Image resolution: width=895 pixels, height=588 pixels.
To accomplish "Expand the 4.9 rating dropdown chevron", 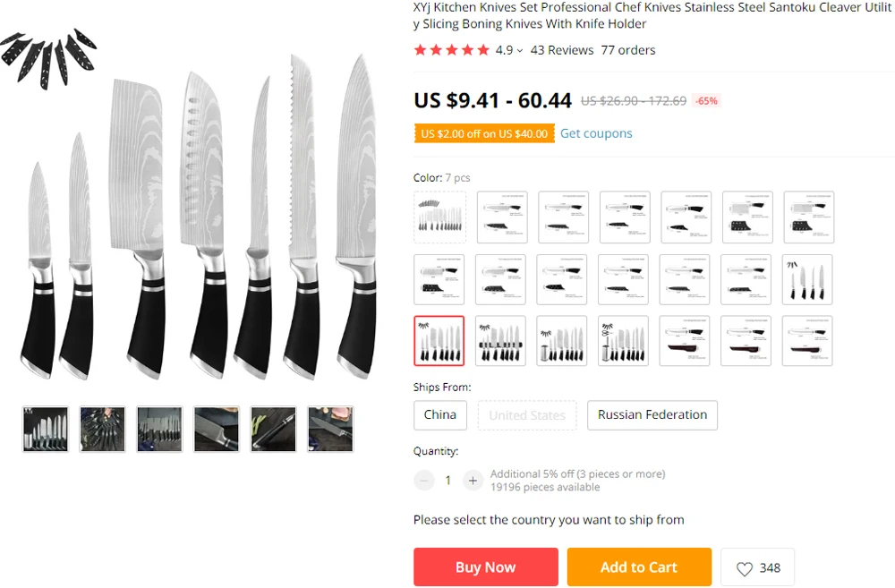I will (519, 51).
